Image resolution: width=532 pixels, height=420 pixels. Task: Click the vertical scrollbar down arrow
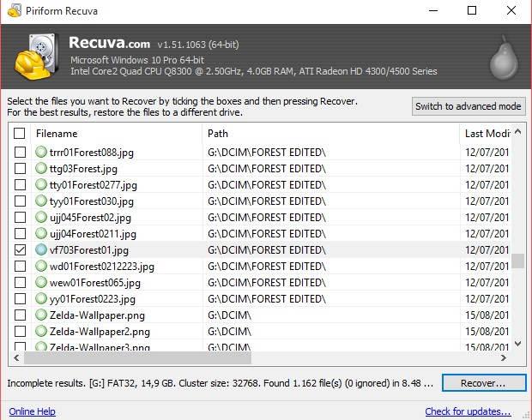tap(517, 344)
